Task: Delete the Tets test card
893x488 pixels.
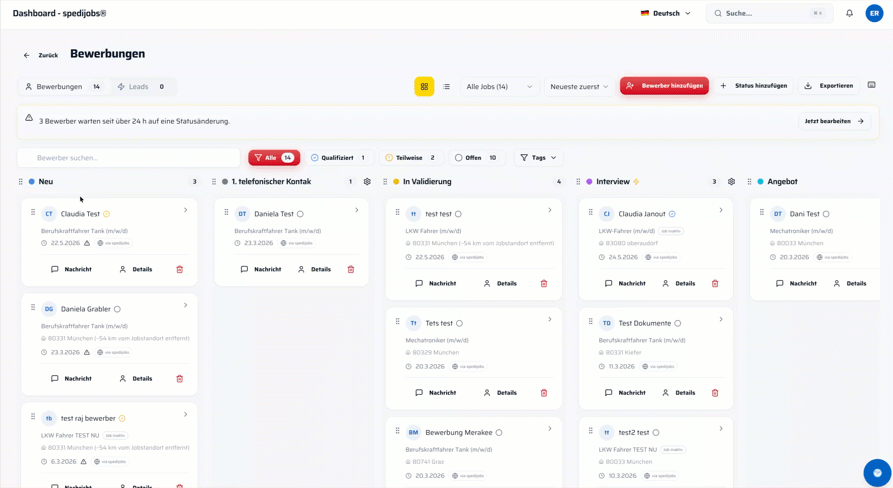Action: click(x=544, y=393)
